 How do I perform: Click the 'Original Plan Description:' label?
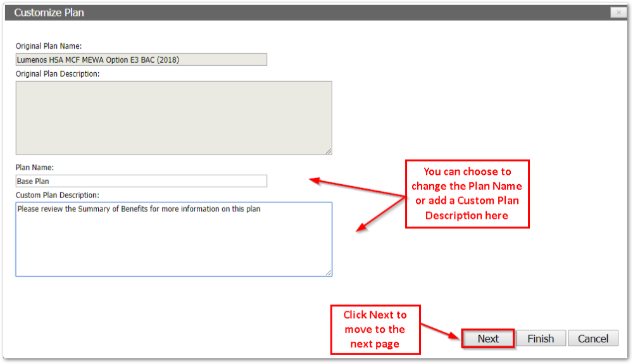[58, 74]
